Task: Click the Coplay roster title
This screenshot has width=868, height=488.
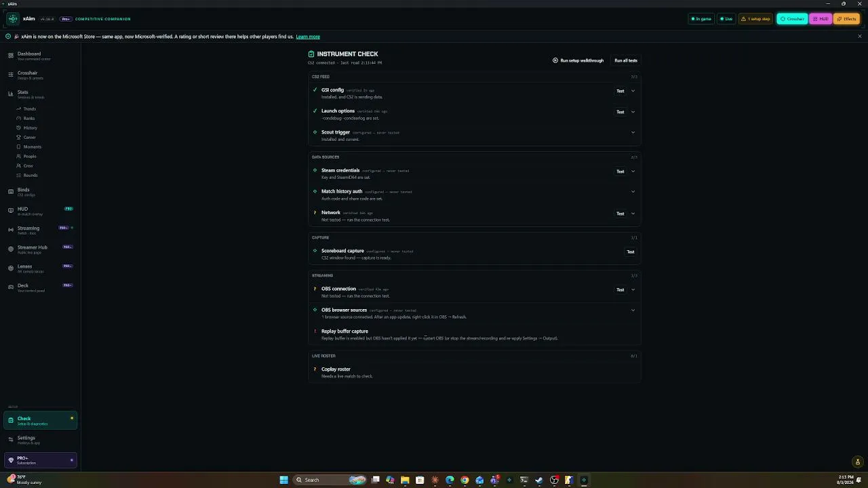Action: [336, 369]
